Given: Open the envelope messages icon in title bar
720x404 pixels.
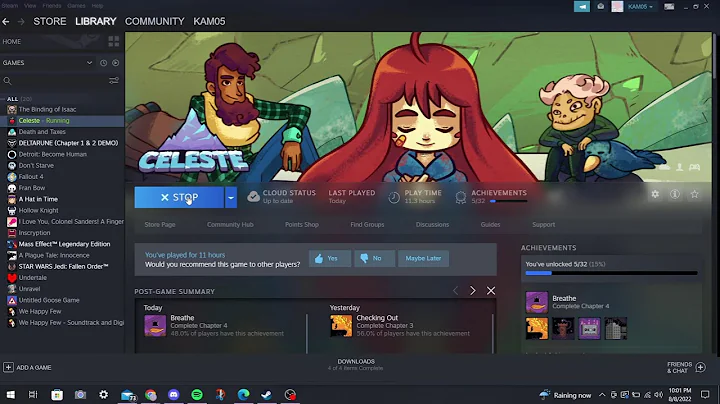Looking at the screenshot, I should 601,6.
